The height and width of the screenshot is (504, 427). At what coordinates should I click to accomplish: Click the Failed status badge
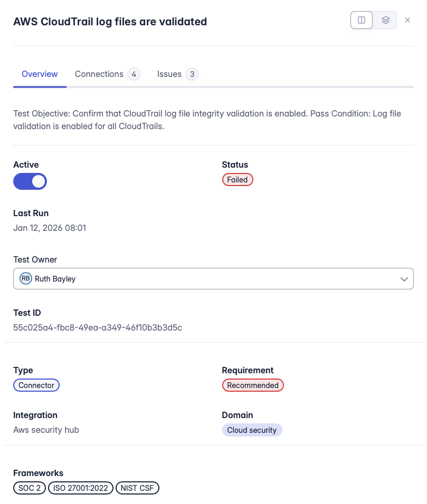(238, 180)
